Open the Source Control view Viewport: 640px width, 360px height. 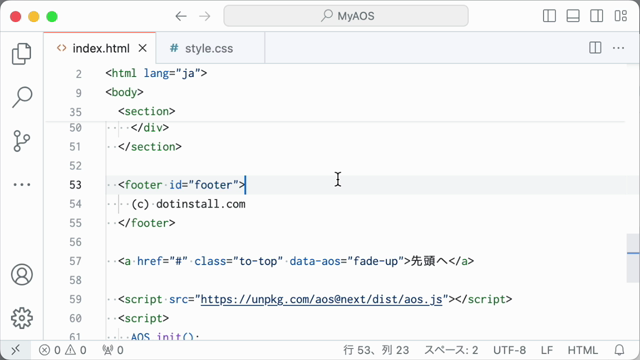tap(22, 141)
